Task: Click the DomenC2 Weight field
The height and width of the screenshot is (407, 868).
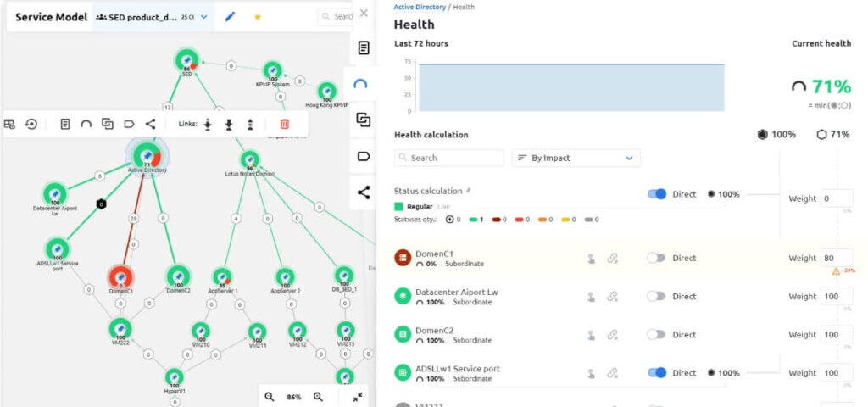Action: click(837, 334)
